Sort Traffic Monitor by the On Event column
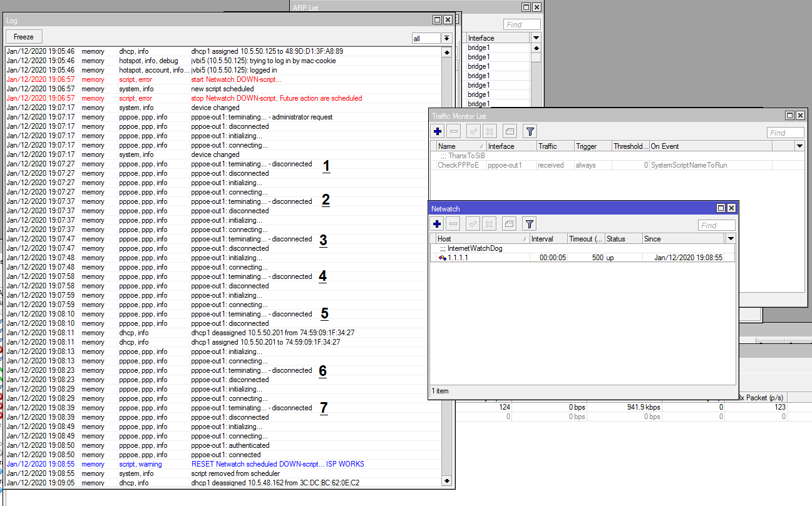The width and height of the screenshot is (812, 506). click(x=711, y=146)
